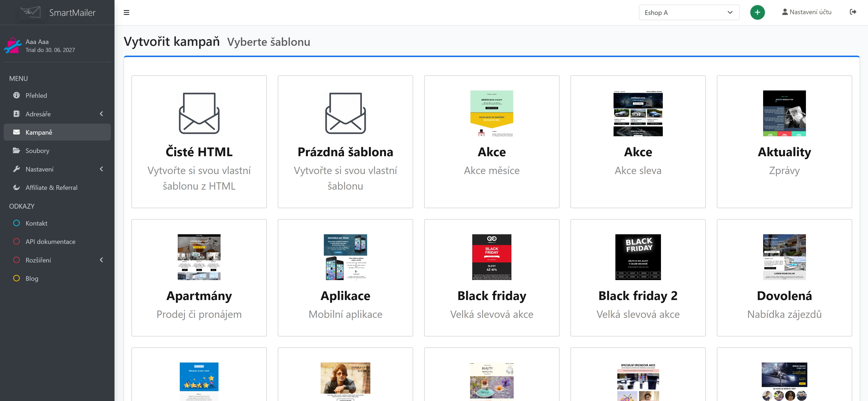Click the shop avatar icon beside Aaa Aaa
Viewport: 868px width, 401px height.
pos(13,46)
